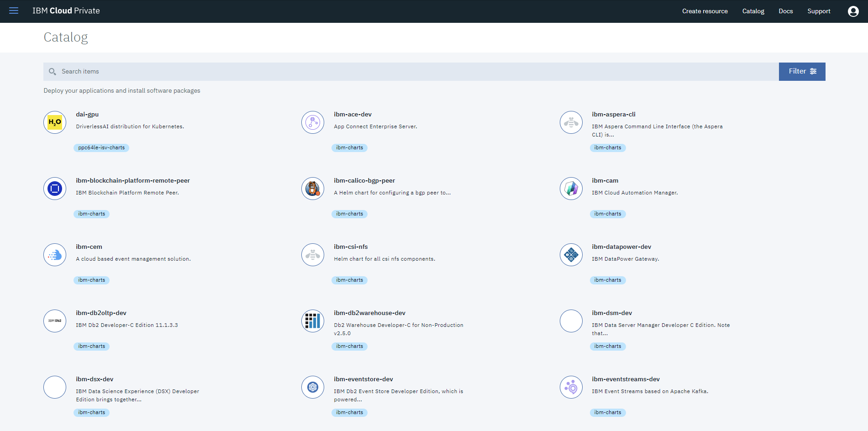Click the ibm-ace-dev chart icon

pyautogui.click(x=313, y=122)
